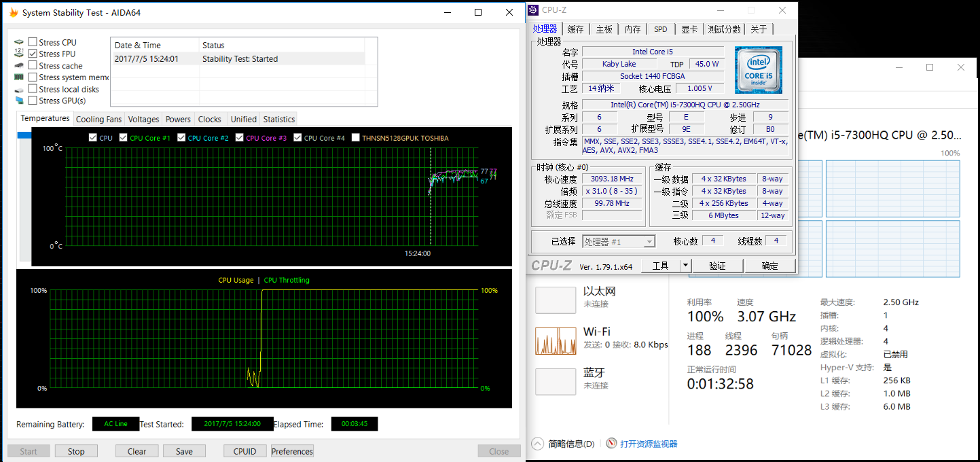Click the Resource Monitor icon at bottom
980x462 pixels.
[611, 444]
